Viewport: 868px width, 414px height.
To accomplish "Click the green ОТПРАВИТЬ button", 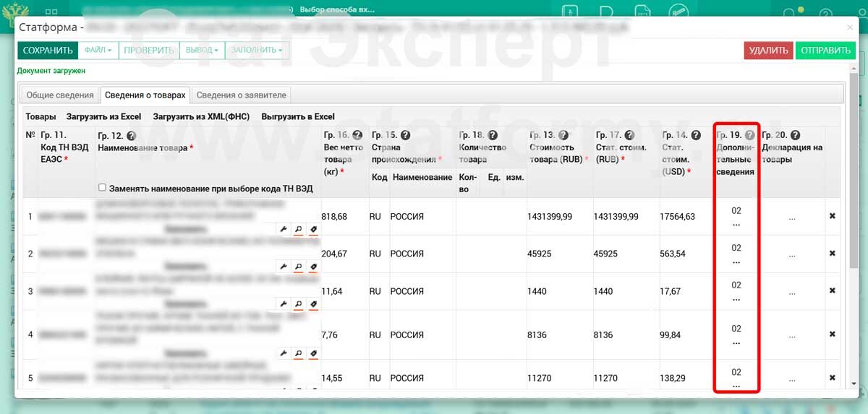I will tap(825, 51).
